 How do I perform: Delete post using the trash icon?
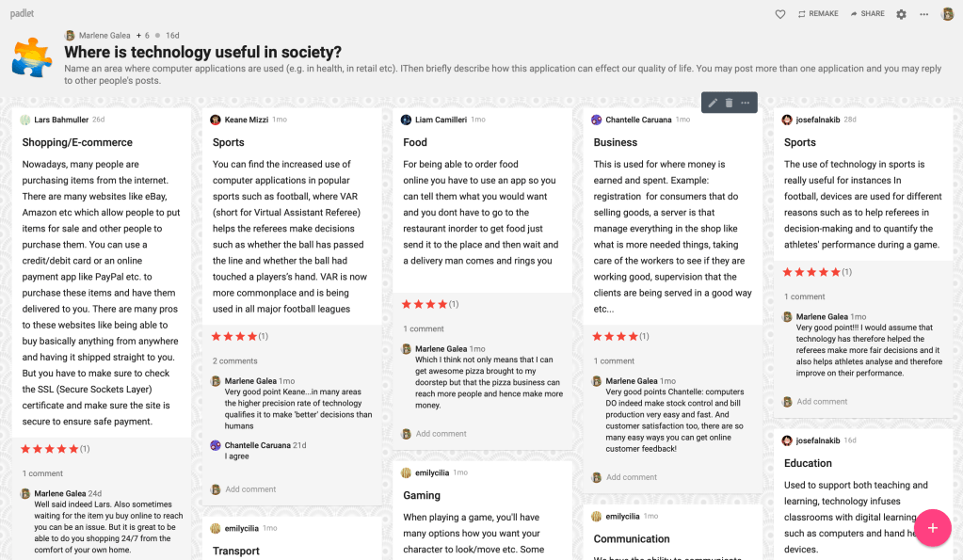point(729,103)
